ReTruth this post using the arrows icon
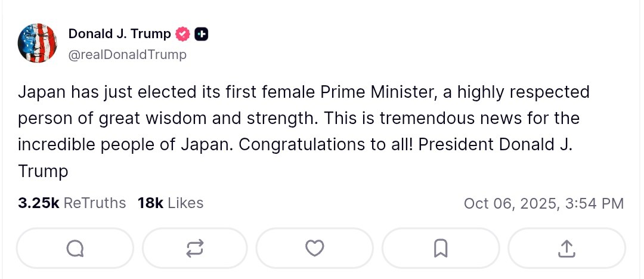This screenshot has height=279, width=644. pos(195,248)
